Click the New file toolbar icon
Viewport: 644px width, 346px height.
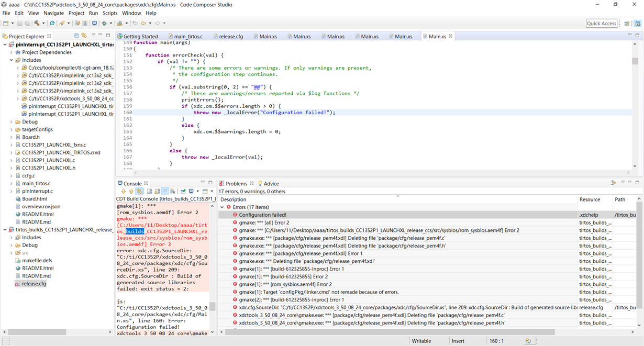[6, 24]
